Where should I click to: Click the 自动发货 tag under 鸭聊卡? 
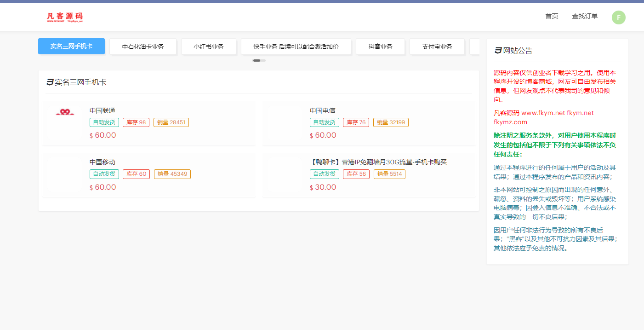(325, 174)
